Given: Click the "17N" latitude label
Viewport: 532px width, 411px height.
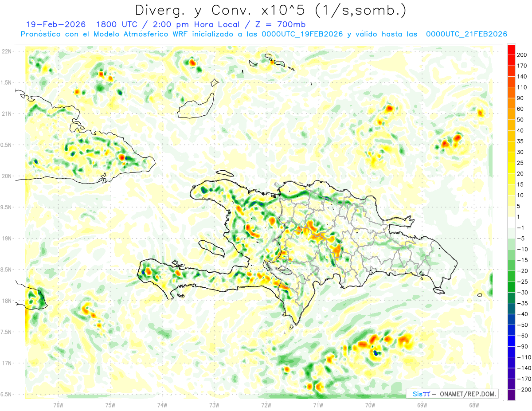Looking at the screenshot, I should click(x=7, y=364).
